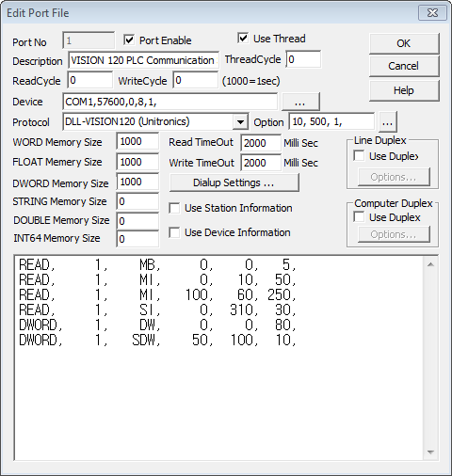Screen dimensions: 452x476
Task: Click the Description text field
Action: pyautogui.click(x=143, y=60)
